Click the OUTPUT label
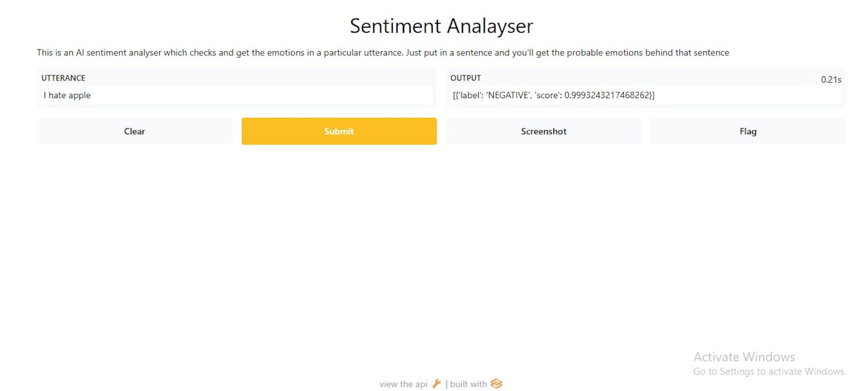Image resolution: width=868 pixels, height=391 pixels. [466, 78]
